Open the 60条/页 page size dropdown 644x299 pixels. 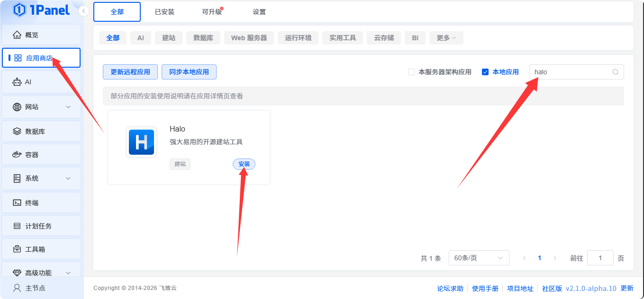(479, 258)
